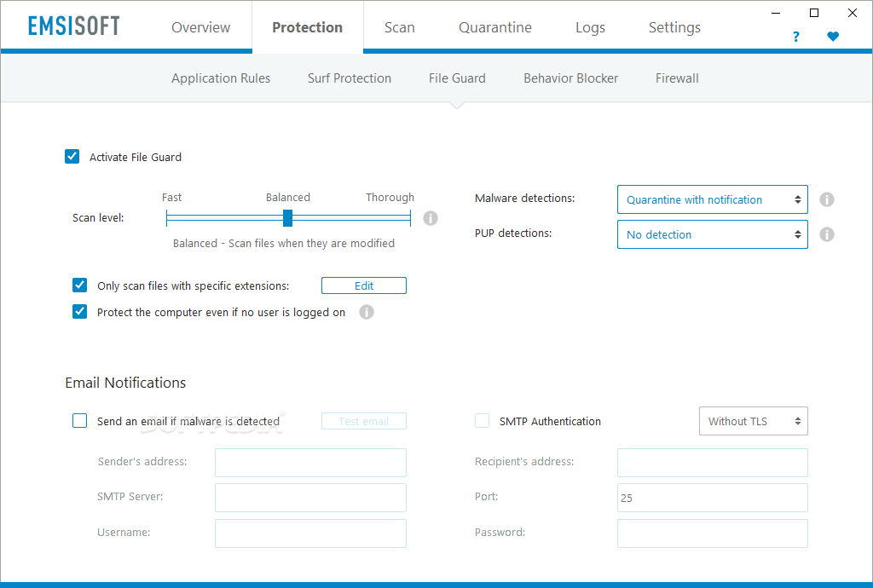Click the Sender's address field
The height and width of the screenshot is (588, 873).
(x=310, y=462)
